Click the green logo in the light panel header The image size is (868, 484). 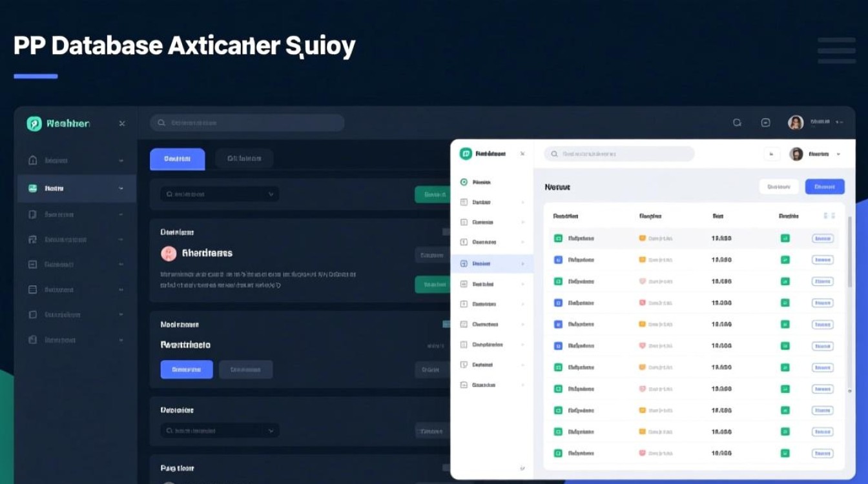click(466, 154)
